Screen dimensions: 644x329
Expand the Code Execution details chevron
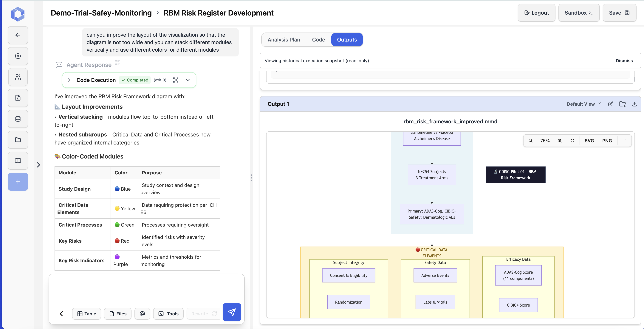(x=188, y=80)
